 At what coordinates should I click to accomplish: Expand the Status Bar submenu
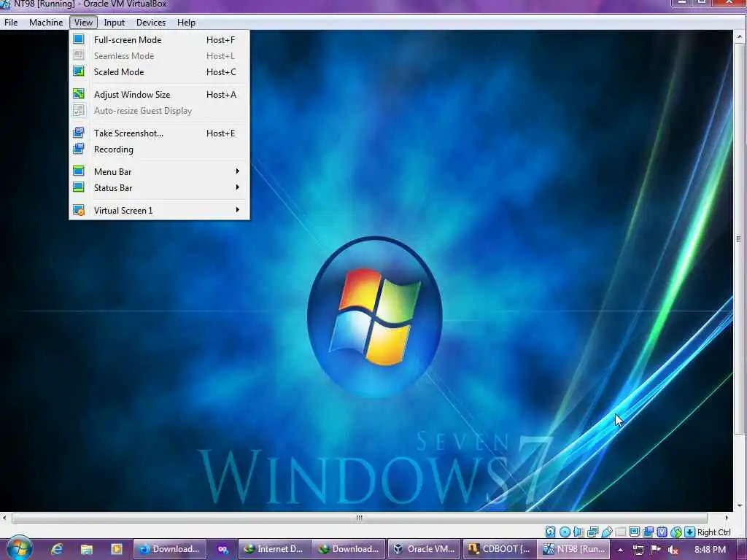point(159,187)
